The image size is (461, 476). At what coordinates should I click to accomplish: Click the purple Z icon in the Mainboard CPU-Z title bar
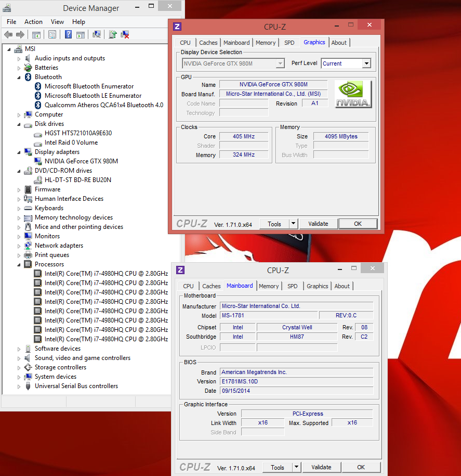(x=180, y=270)
